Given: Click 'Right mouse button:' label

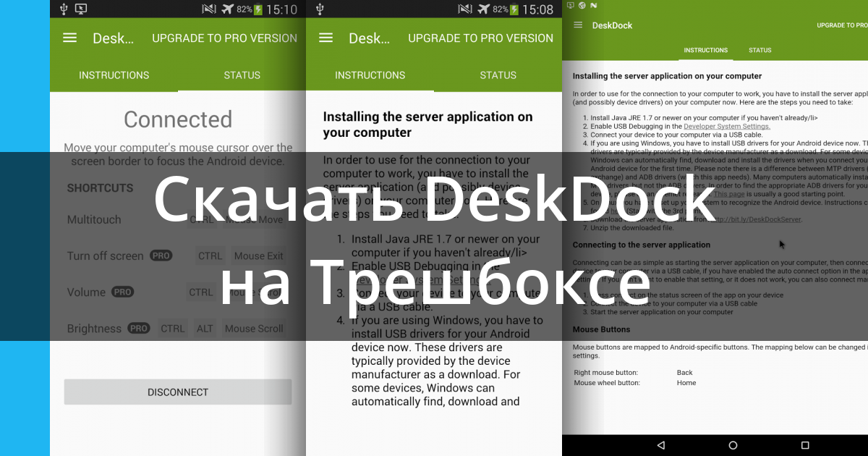Looking at the screenshot, I should 607,373.
